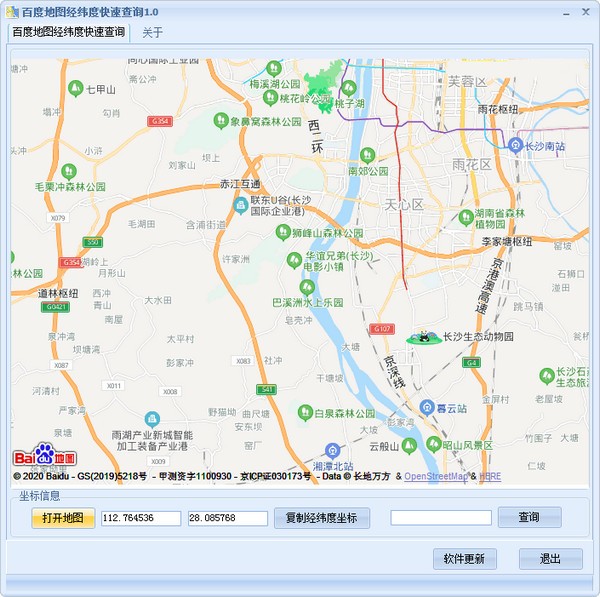This screenshot has height=597, width=600.
Task: Select the 巴溪洲水上乐园 marker icon
Action: tap(307, 288)
